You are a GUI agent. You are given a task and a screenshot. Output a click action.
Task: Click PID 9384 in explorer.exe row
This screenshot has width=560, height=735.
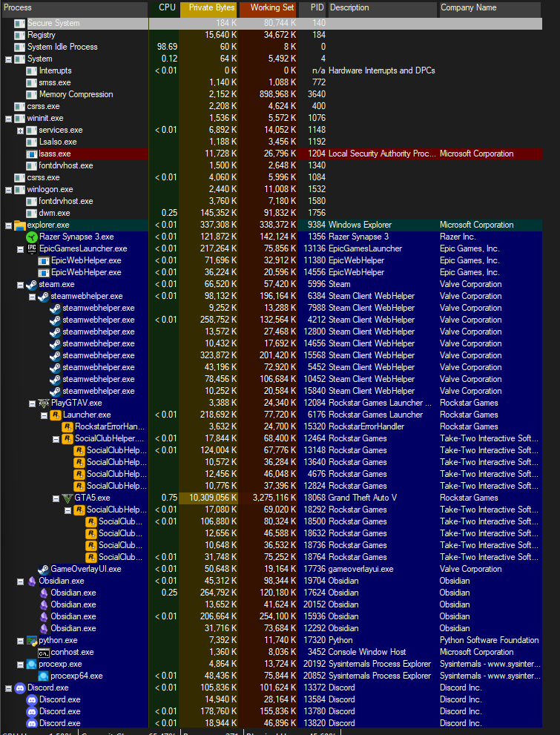tap(316, 225)
